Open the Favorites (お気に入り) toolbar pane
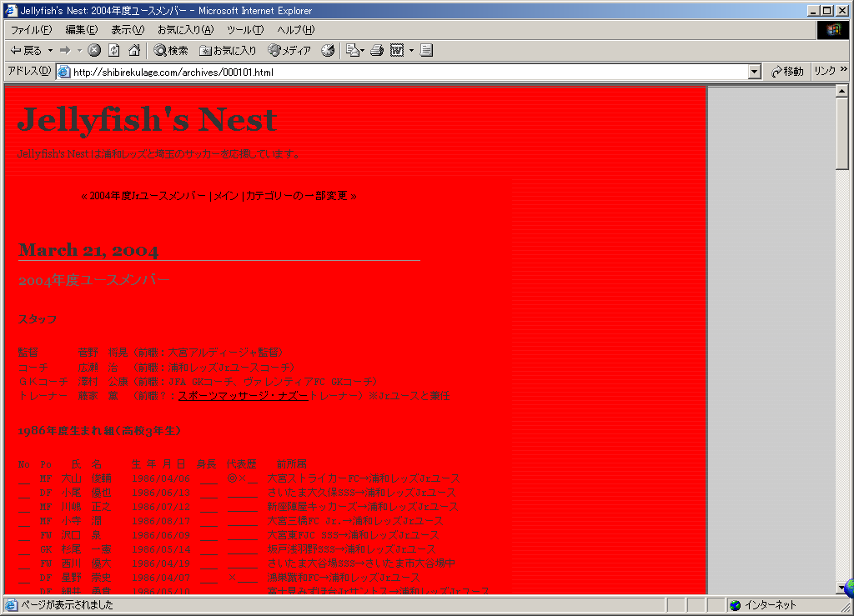 pos(228,51)
